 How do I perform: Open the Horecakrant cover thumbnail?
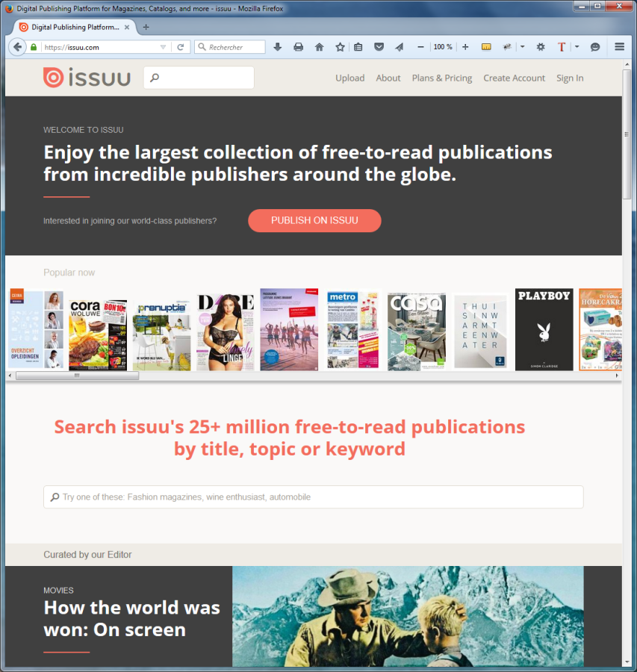coord(600,329)
